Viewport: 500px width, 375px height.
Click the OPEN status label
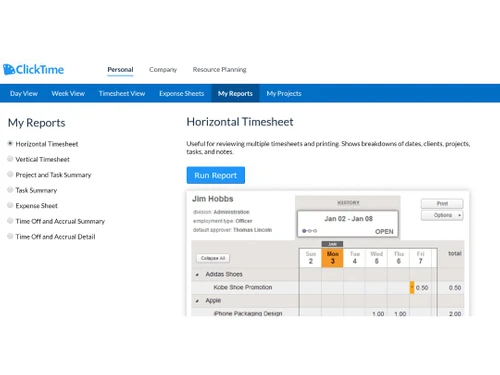[x=384, y=232]
